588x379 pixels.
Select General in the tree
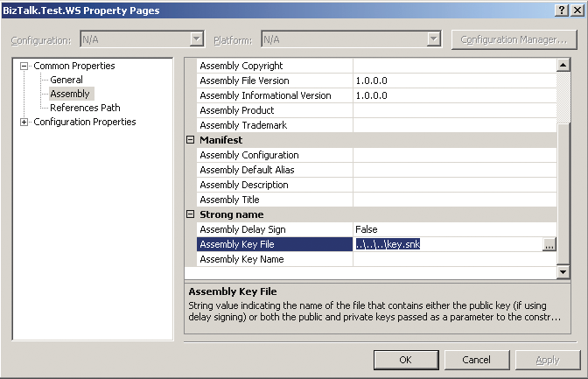(x=66, y=80)
